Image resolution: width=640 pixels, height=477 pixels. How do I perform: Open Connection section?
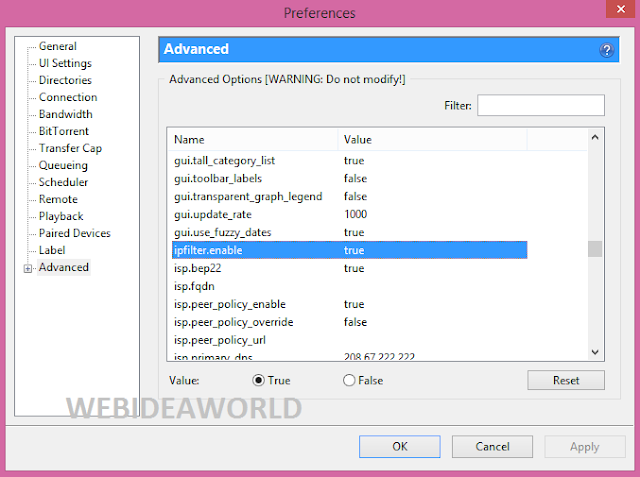tap(68, 97)
